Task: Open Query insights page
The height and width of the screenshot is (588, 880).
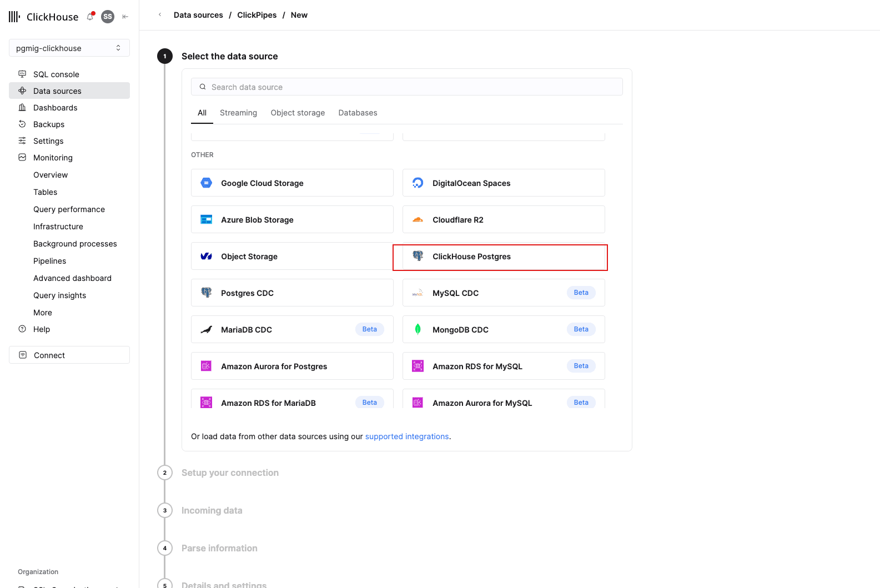Action: (60, 295)
